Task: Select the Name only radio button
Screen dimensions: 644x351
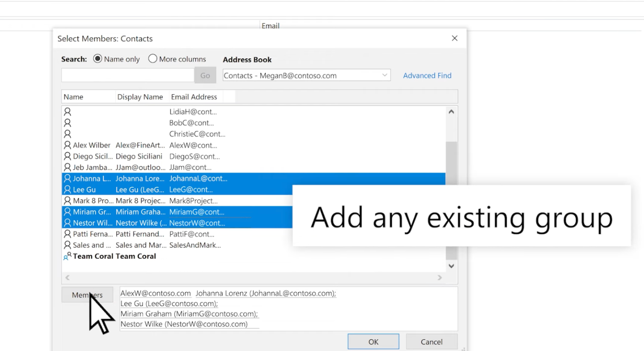Action: [97, 59]
